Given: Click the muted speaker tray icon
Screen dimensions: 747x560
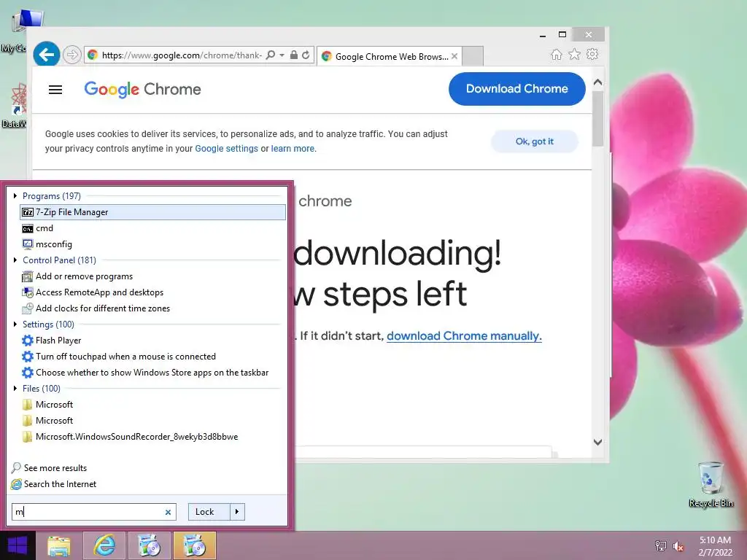Looking at the screenshot, I should [678, 546].
